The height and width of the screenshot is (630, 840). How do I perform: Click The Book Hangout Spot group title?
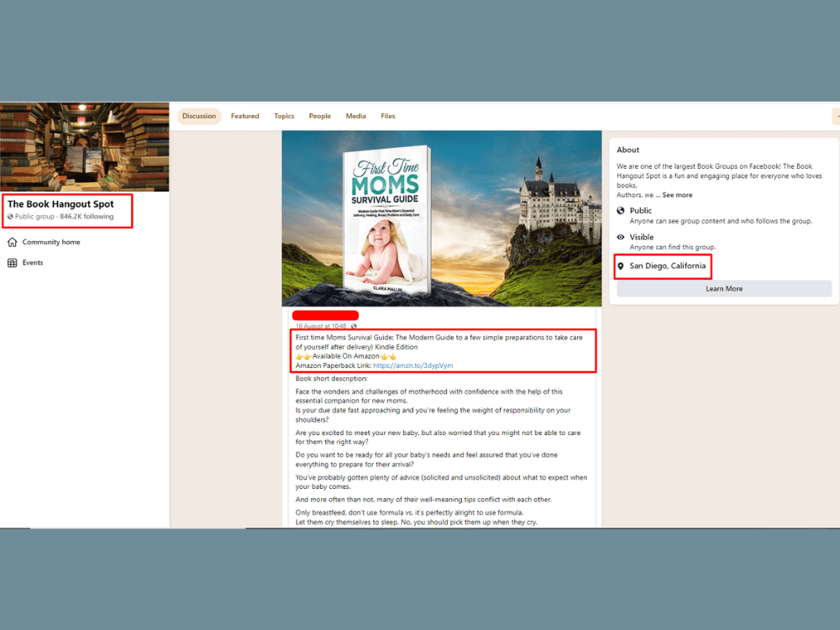pyautogui.click(x=60, y=204)
